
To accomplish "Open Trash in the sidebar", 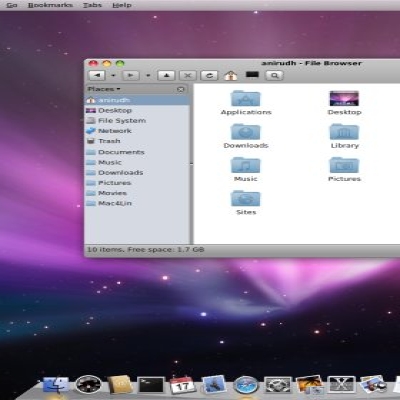I will coord(137,141).
